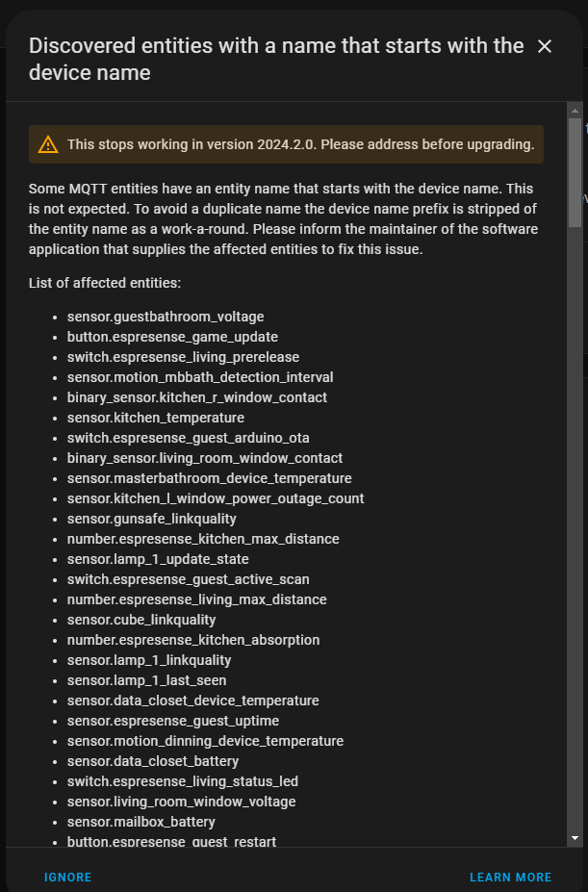
Task: Select sensor.lamp_1_last_seen entity
Action: click(147, 680)
